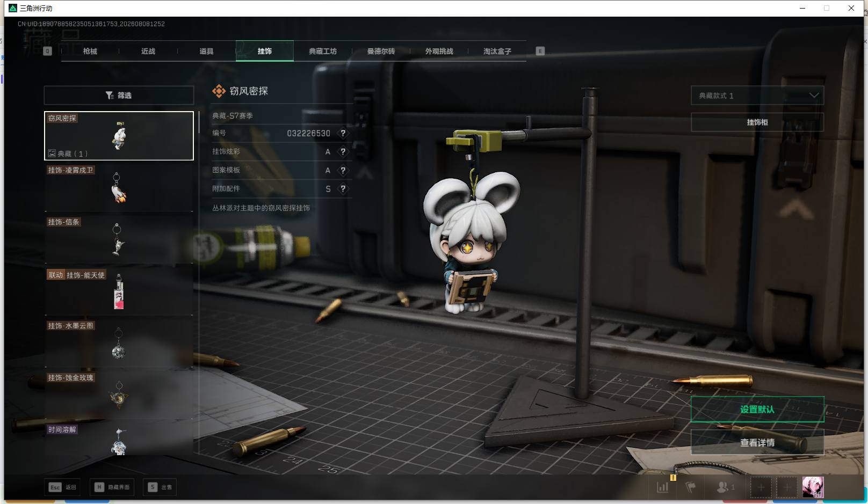Click the second empty teammate slot
Screen dimensions: 868x504
click(787, 487)
